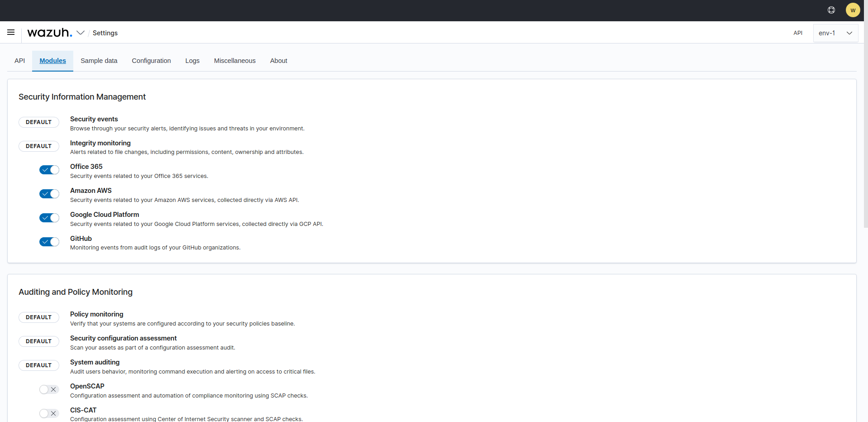This screenshot has height=422, width=868.
Task: Click the Security configuration assessment title
Action: 123,338
